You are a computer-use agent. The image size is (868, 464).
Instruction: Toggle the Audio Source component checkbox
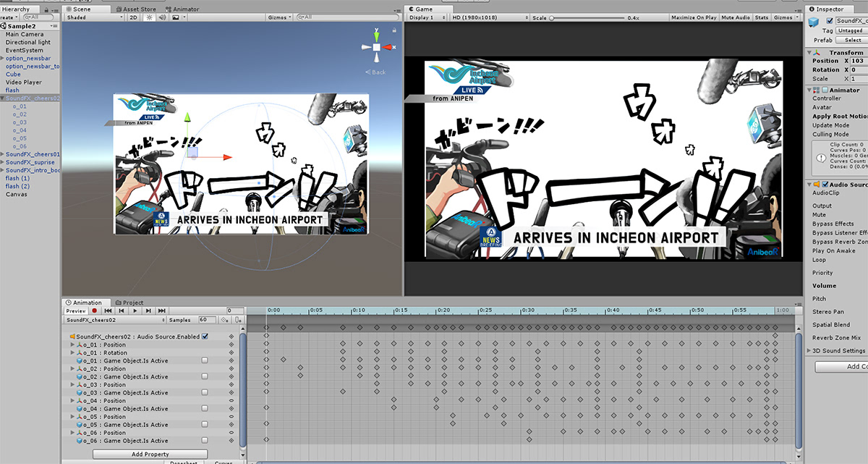click(825, 185)
